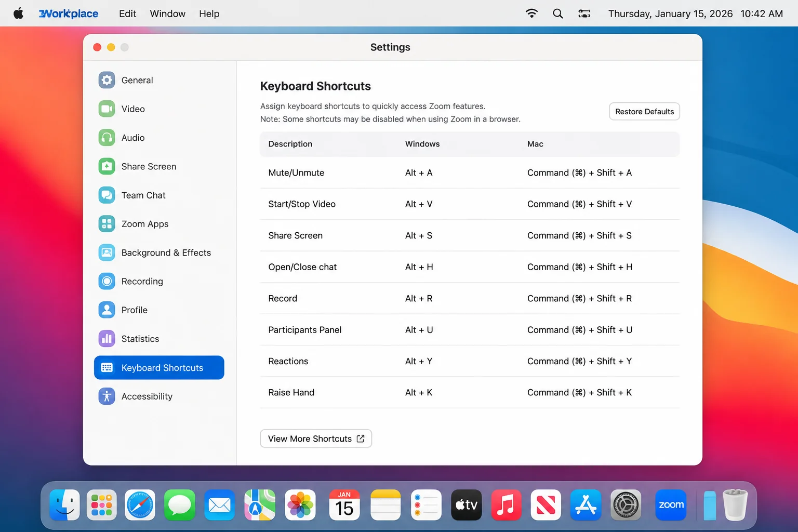The image size is (798, 532).
Task: Open Launchpad from the dock
Action: (101, 504)
